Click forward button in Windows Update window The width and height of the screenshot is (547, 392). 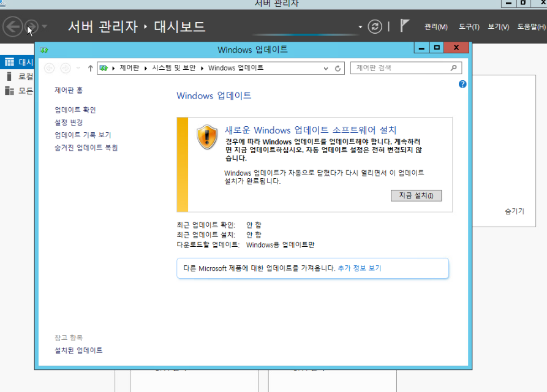point(66,68)
